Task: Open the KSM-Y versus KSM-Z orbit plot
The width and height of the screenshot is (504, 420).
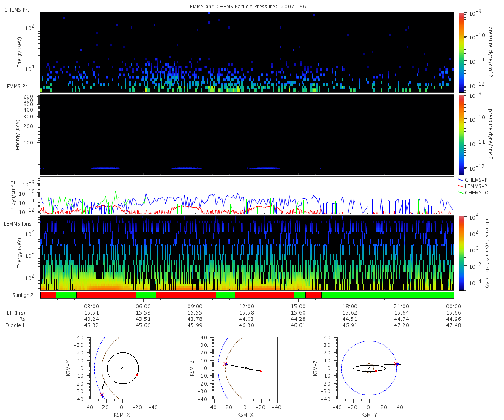Action: pos(369,368)
